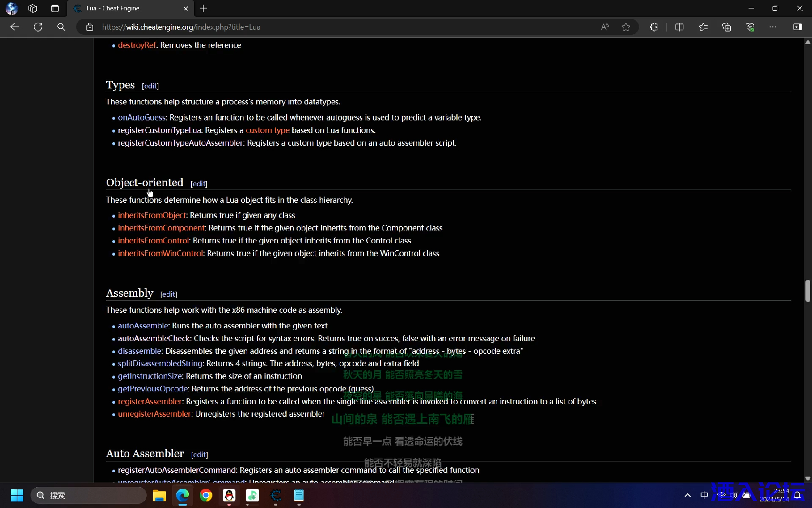812x508 pixels.
Task: Open the tab actions menu button
Action: tap(32, 8)
